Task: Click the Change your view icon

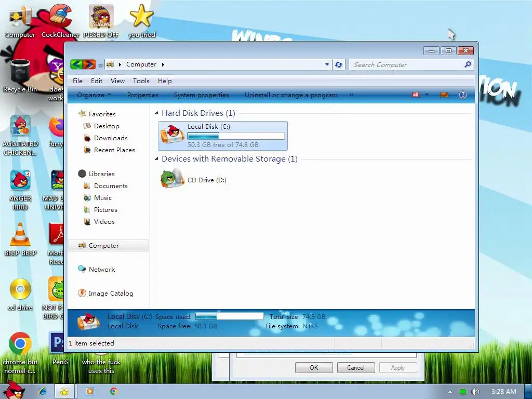Action: pyautogui.click(x=416, y=95)
